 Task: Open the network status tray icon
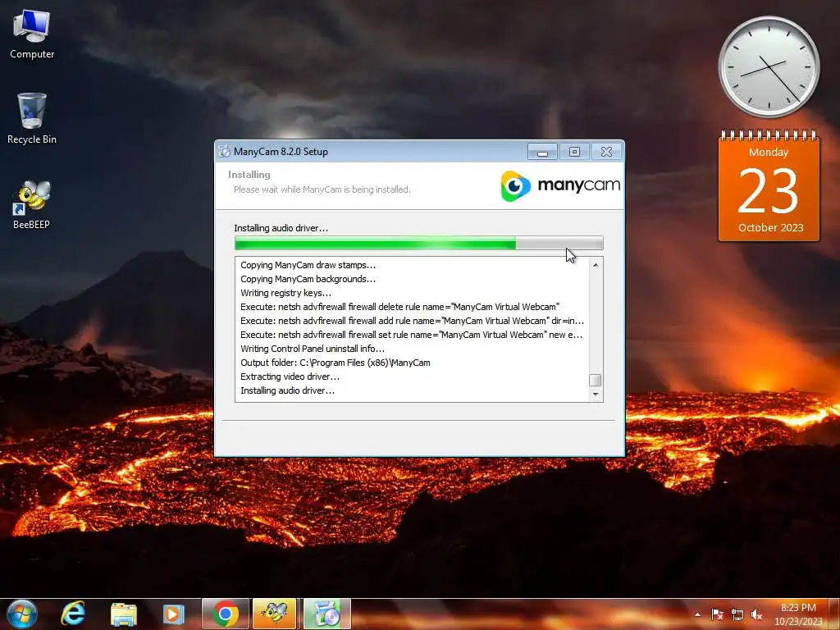pos(737,614)
